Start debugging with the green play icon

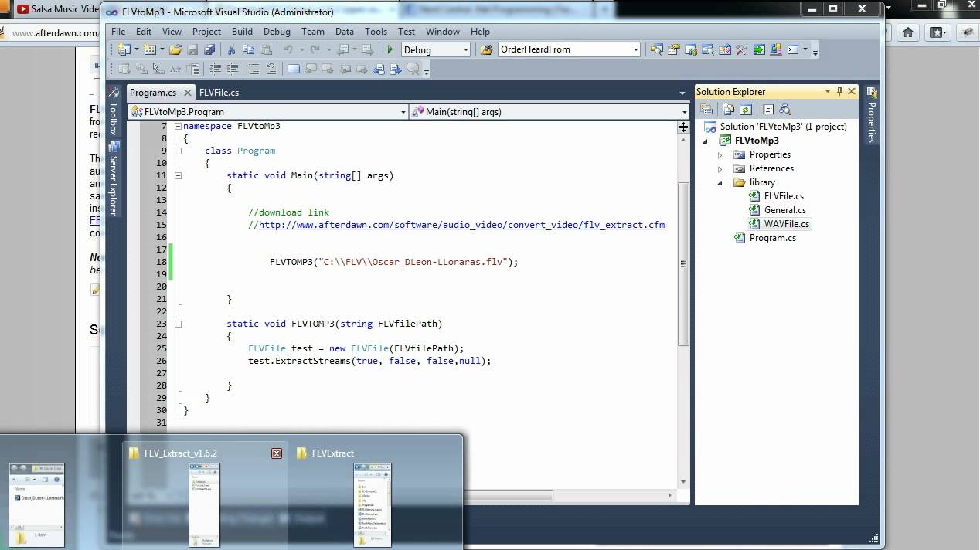click(x=390, y=49)
